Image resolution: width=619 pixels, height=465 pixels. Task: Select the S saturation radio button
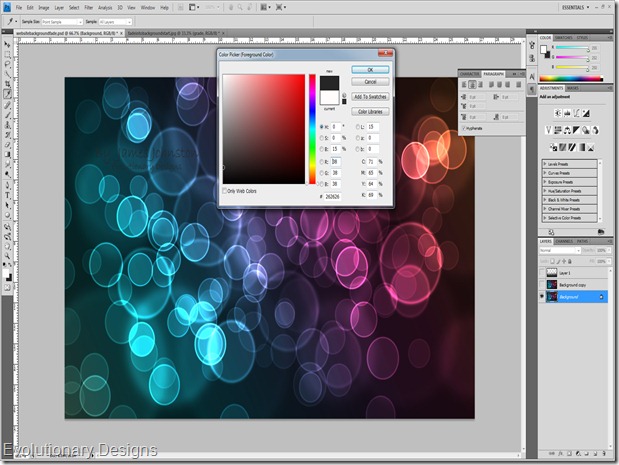(x=322, y=138)
